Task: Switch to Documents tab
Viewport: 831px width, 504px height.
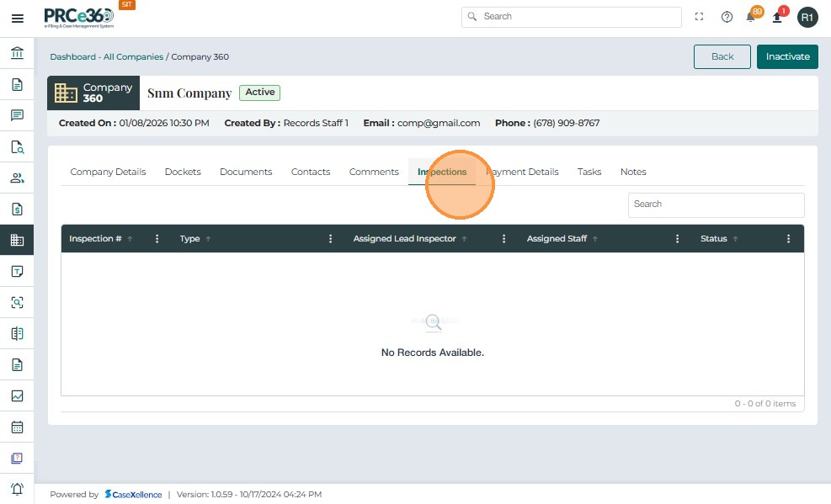Action: pos(246,172)
